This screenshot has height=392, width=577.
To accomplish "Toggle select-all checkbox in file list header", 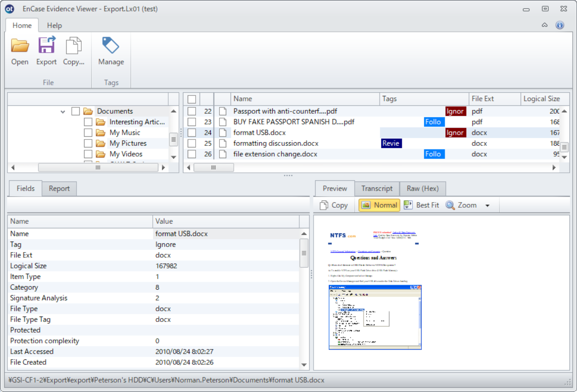I will pyautogui.click(x=192, y=99).
